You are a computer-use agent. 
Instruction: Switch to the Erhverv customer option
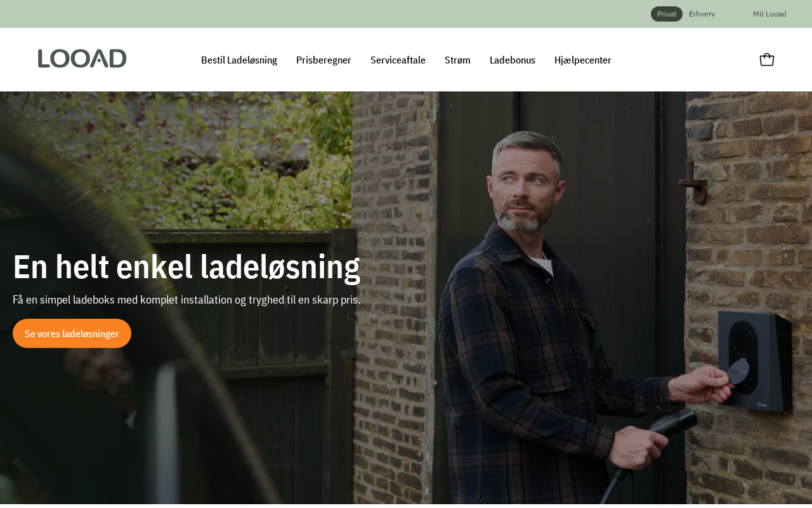click(x=702, y=14)
